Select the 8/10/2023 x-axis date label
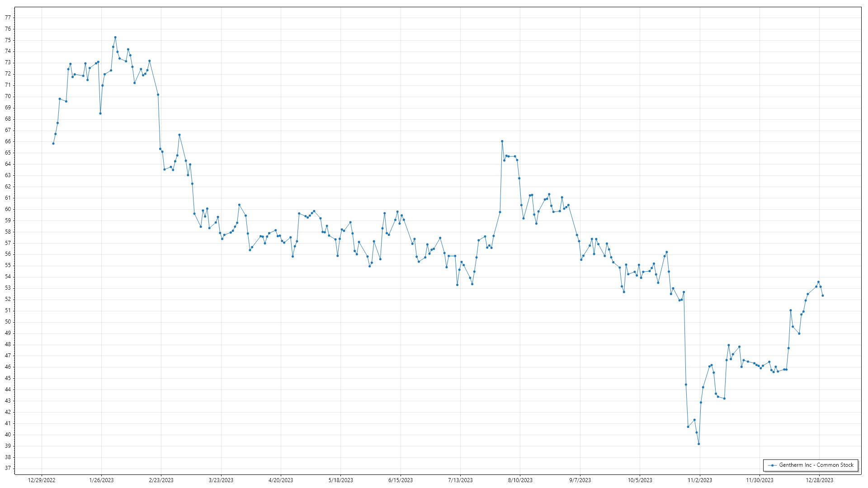 tap(520, 480)
